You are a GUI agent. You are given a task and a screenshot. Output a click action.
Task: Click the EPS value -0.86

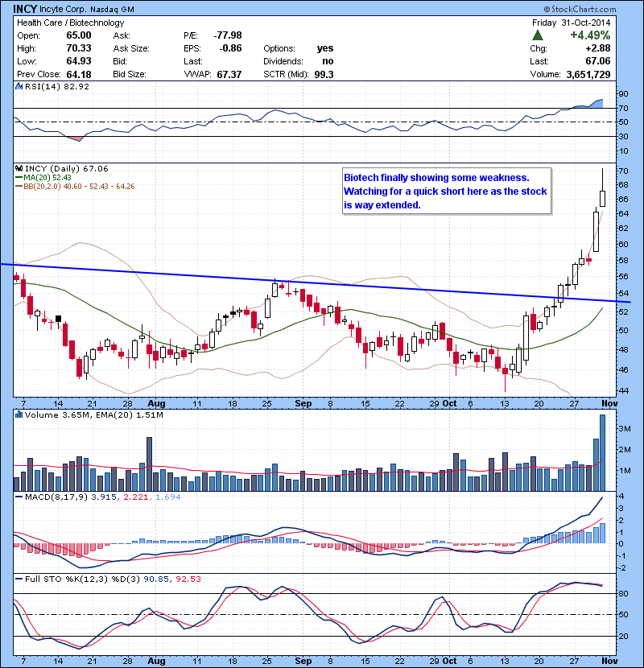pos(230,48)
